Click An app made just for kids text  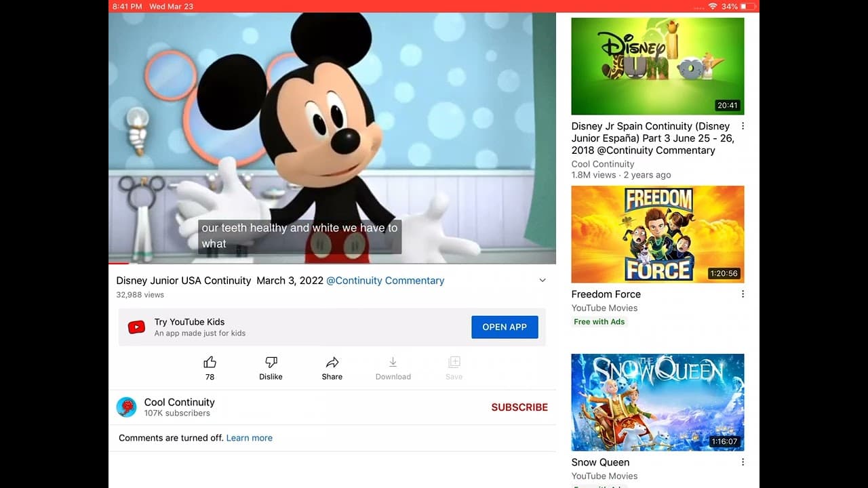coord(200,333)
